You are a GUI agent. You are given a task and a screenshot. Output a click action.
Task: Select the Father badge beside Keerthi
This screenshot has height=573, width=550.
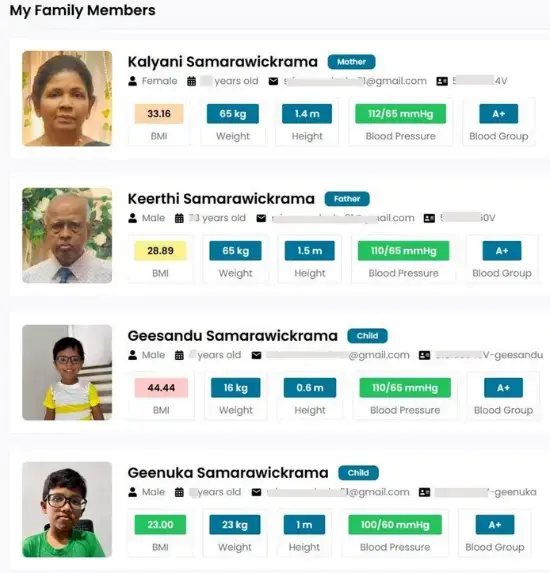coord(347,199)
